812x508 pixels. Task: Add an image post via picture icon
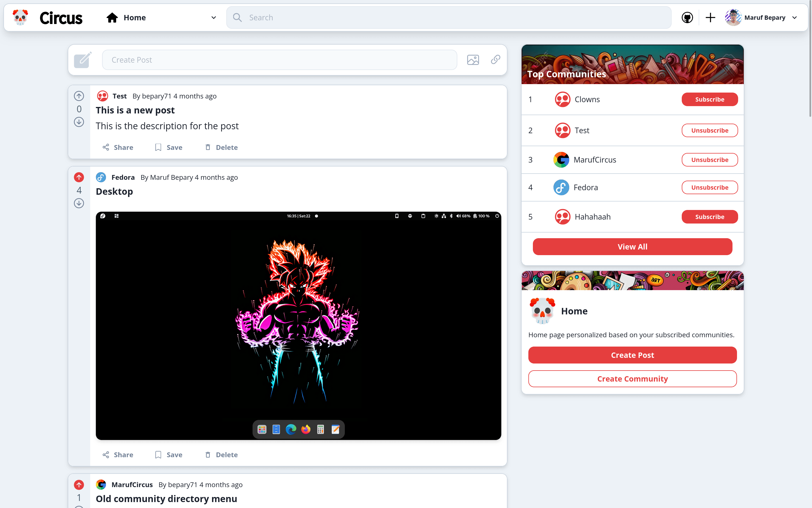click(473, 60)
